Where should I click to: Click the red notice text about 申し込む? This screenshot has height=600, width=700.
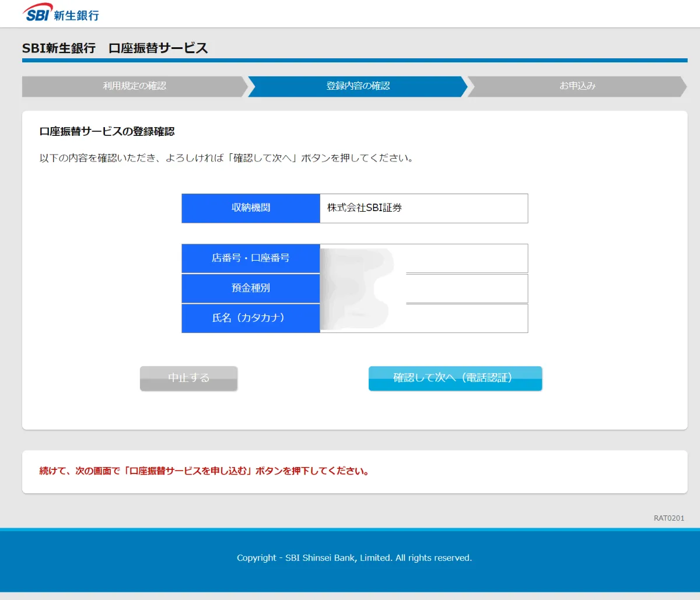(x=204, y=471)
